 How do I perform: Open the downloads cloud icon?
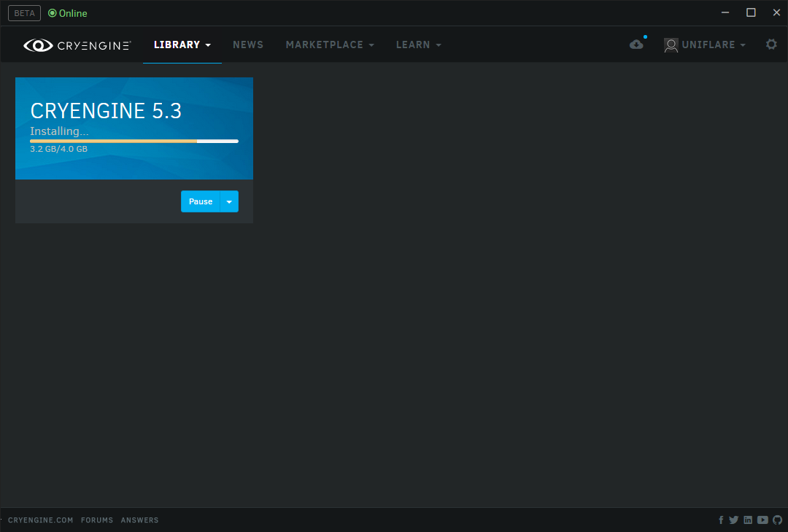636,45
